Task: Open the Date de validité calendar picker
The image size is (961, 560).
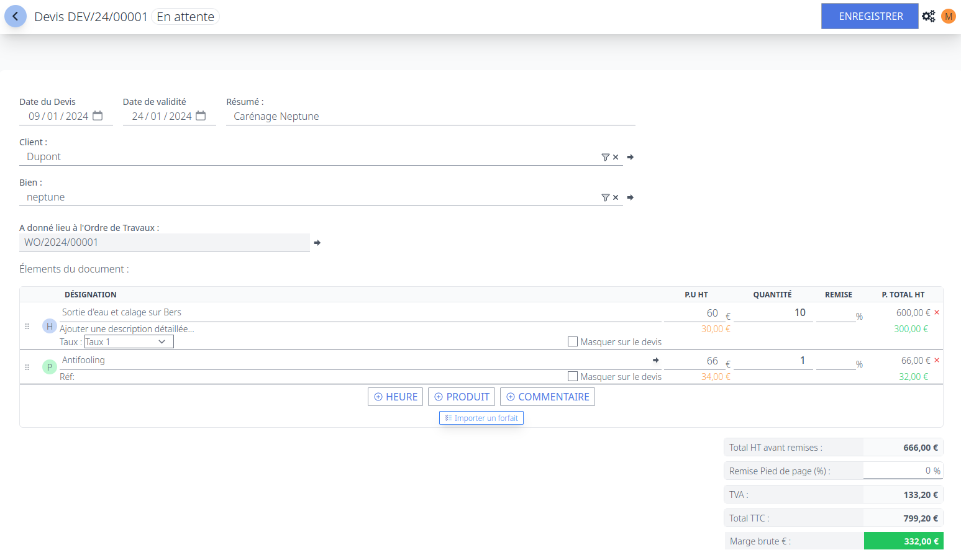Action: point(201,116)
